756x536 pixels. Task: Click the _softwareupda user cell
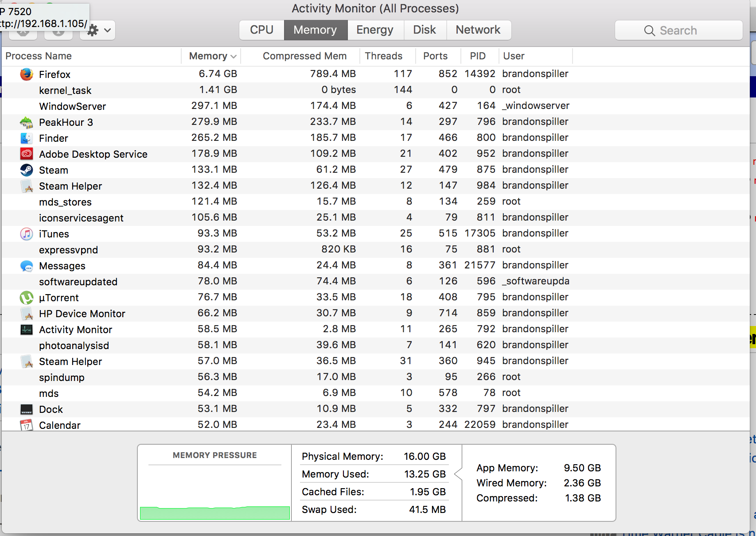(x=536, y=281)
